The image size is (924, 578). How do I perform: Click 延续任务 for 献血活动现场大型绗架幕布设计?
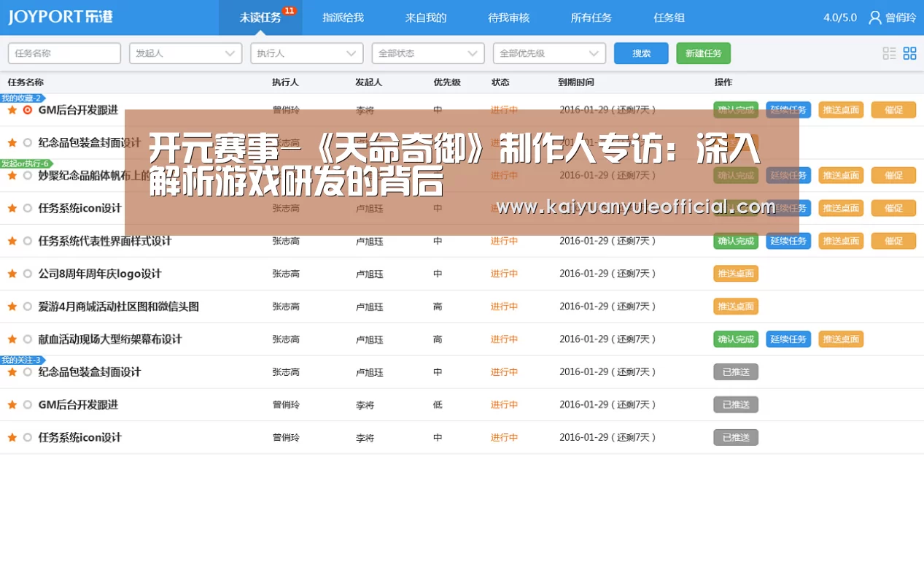788,339
